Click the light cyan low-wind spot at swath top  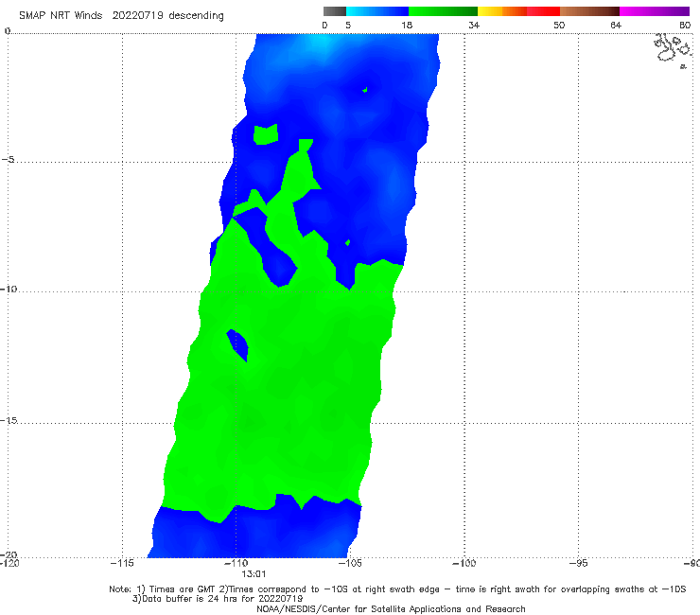pos(323,42)
